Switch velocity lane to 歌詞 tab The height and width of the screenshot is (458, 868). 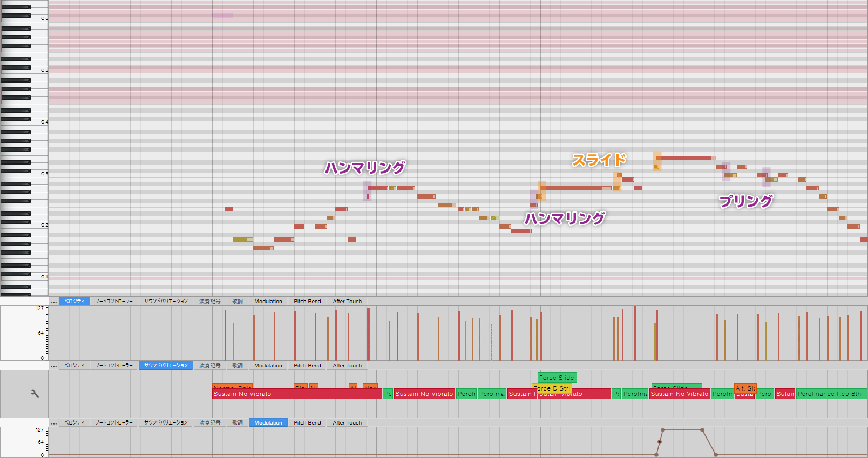[238, 302]
